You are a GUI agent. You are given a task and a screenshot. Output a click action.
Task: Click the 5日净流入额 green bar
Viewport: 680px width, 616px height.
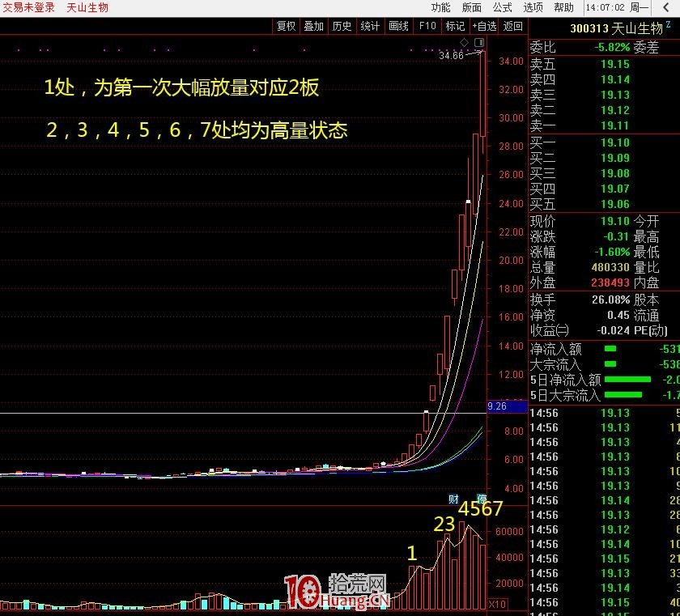[x=627, y=377]
